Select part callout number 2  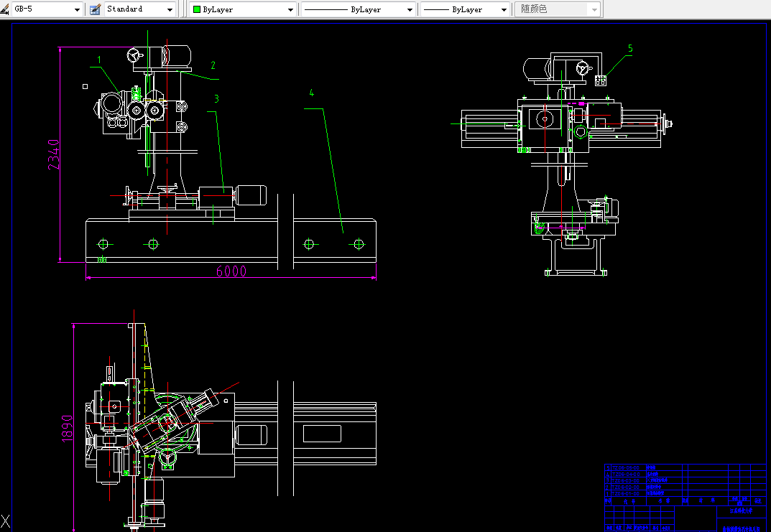pos(213,65)
